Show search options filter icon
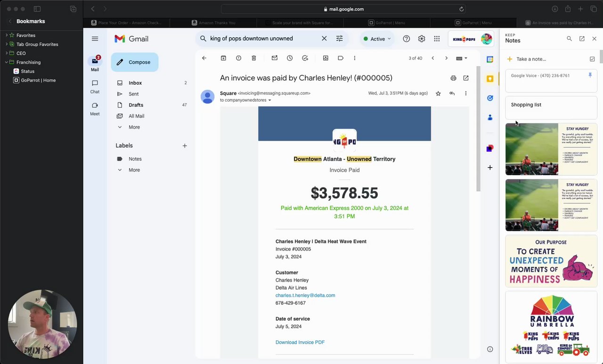Viewport: 603px width, 364px height. pos(339,39)
